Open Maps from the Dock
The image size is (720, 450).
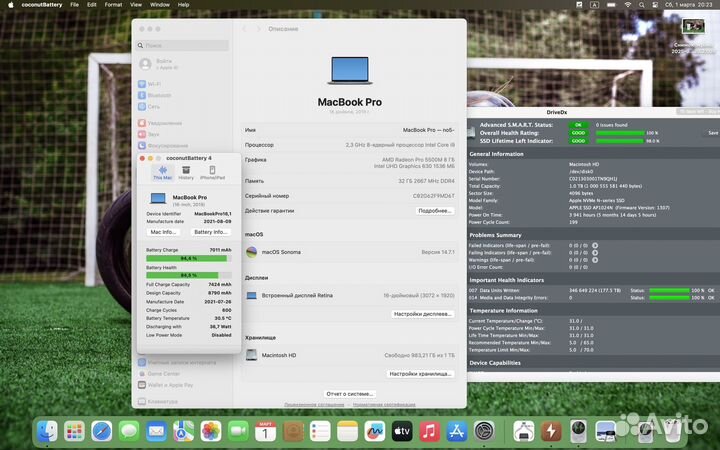[x=184, y=431]
